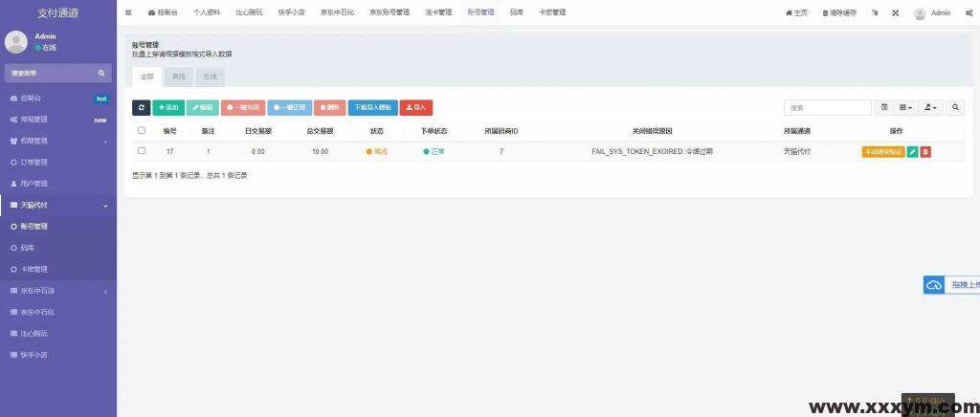Select the 在线 filter tab
Viewport: 980px width, 417px height.
[x=210, y=77]
